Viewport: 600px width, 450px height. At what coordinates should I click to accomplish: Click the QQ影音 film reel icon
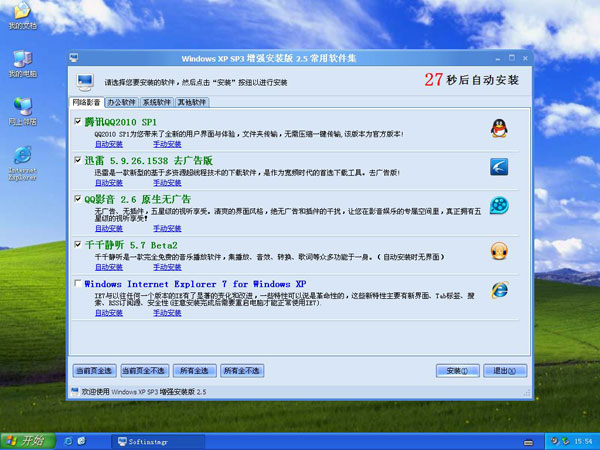[499, 205]
